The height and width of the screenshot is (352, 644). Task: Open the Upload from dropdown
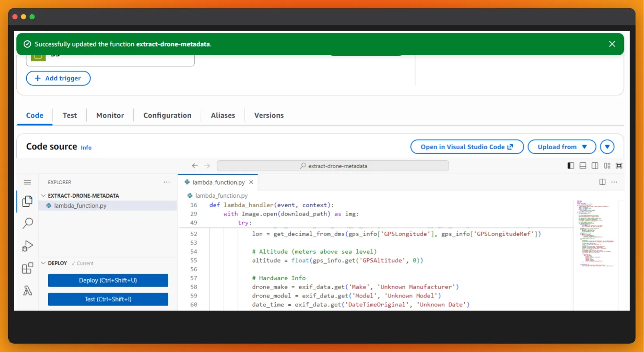pos(562,147)
